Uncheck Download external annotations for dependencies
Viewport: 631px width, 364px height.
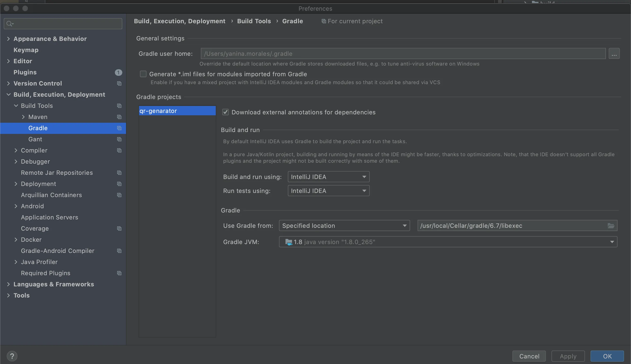point(225,112)
